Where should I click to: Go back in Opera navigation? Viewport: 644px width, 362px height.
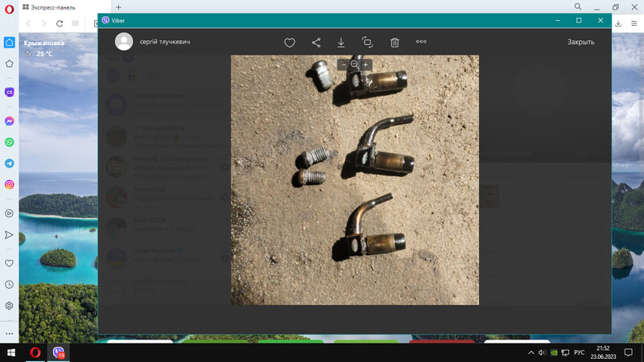click(28, 23)
